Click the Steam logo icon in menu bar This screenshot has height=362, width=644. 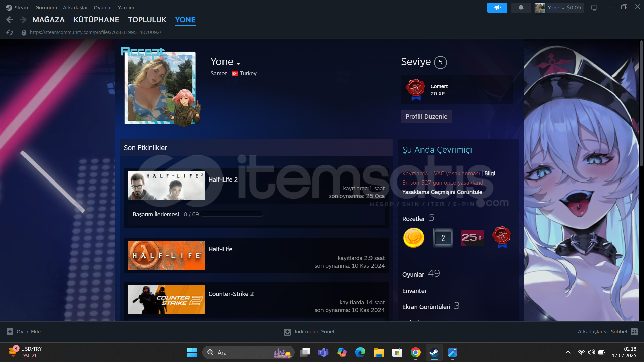click(x=9, y=8)
